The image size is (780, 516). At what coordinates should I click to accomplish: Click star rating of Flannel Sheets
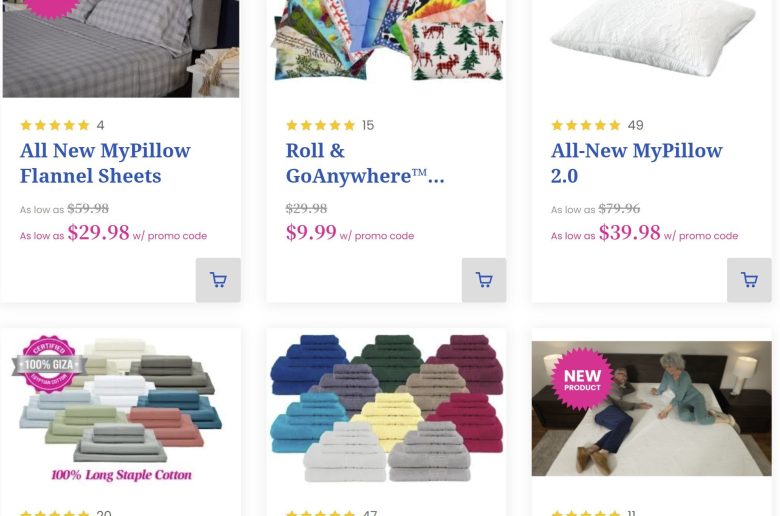[55, 125]
